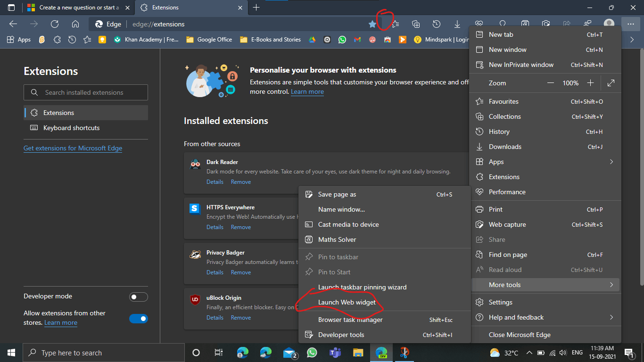Open the tab actions menu button
Viewport: 644px width, 362px height.
(x=11, y=8)
